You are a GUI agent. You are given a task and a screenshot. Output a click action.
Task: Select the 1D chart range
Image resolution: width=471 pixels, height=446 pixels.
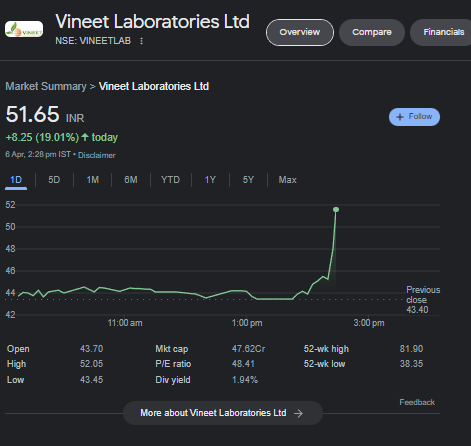[x=16, y=180]
